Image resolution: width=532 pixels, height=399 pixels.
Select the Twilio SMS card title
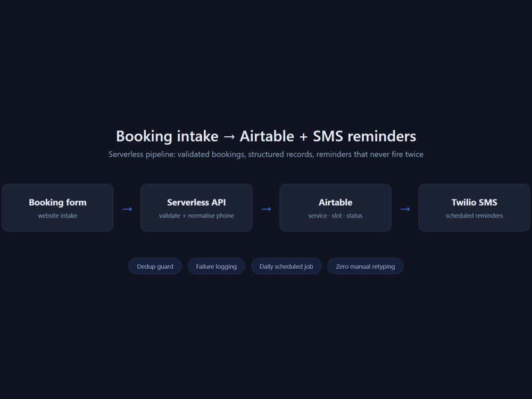pyautogui.click(x=475, y=203)
